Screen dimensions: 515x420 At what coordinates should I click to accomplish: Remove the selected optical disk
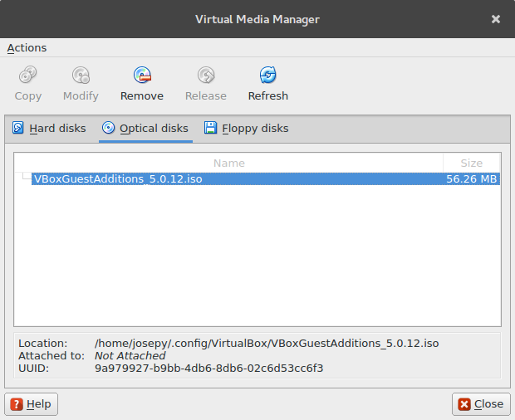tap(142, 84)
